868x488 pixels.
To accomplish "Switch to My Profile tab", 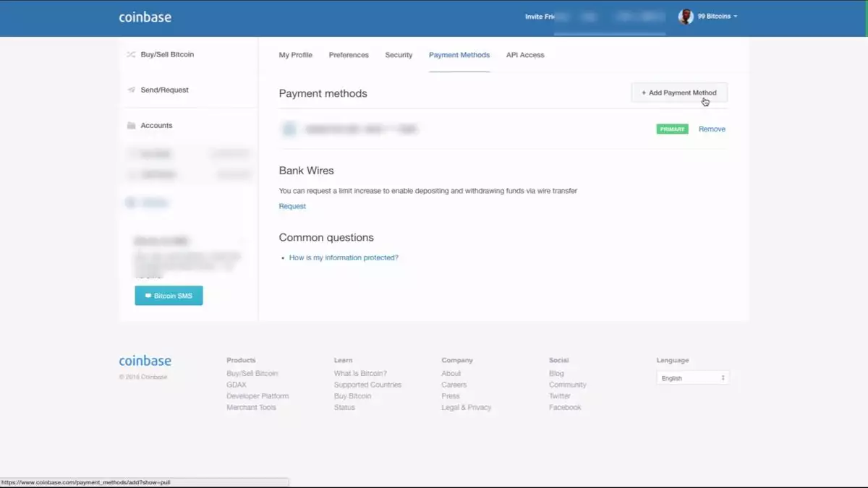I will click(296, 55).
